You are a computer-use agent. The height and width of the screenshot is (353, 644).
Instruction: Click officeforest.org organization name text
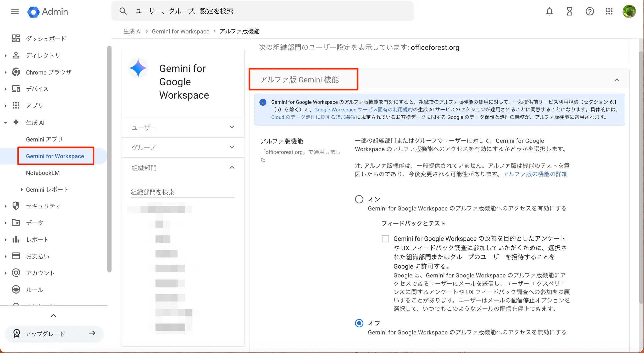435,48
